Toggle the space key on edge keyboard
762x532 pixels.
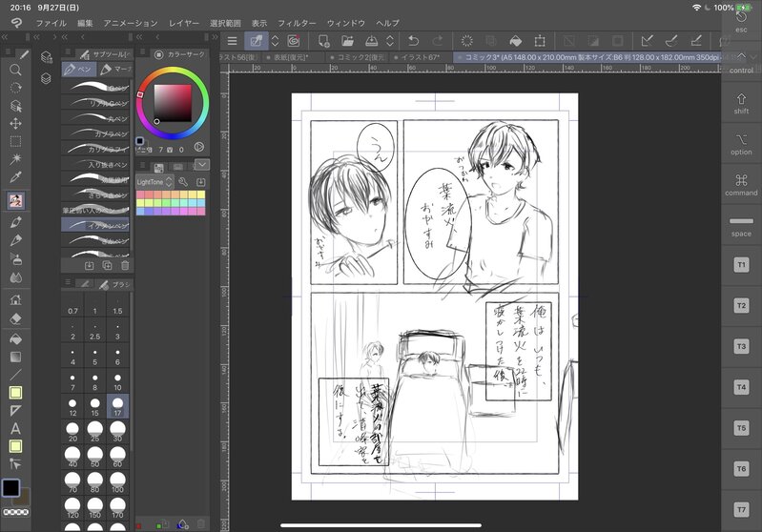click(741, 226)
